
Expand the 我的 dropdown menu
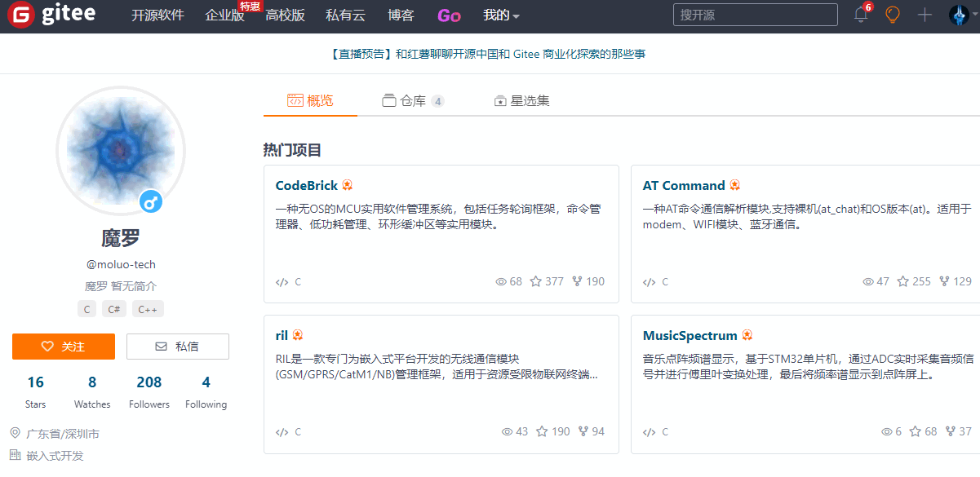click(x=501, y=15)
